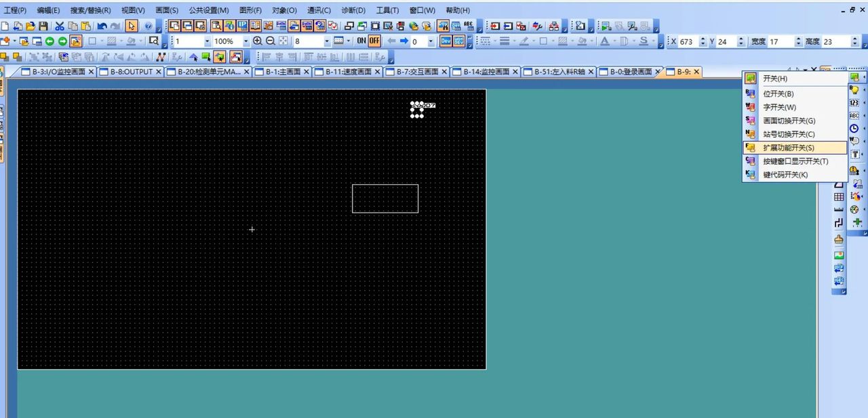Select the arrow pointer selection tool
868x418 pixels.
coord(132,26)
